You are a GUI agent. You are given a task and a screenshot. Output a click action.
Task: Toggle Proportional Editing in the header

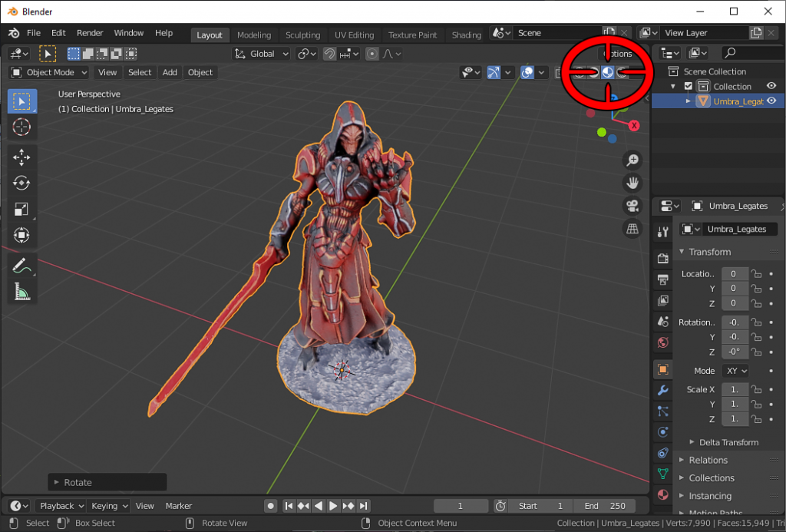(x=372, y=53)
